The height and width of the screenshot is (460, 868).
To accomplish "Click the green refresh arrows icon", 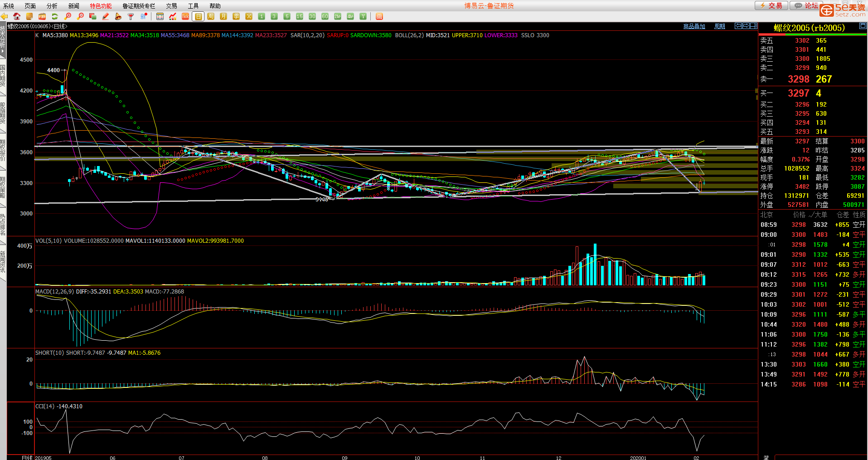I will [x=55, y=16].
